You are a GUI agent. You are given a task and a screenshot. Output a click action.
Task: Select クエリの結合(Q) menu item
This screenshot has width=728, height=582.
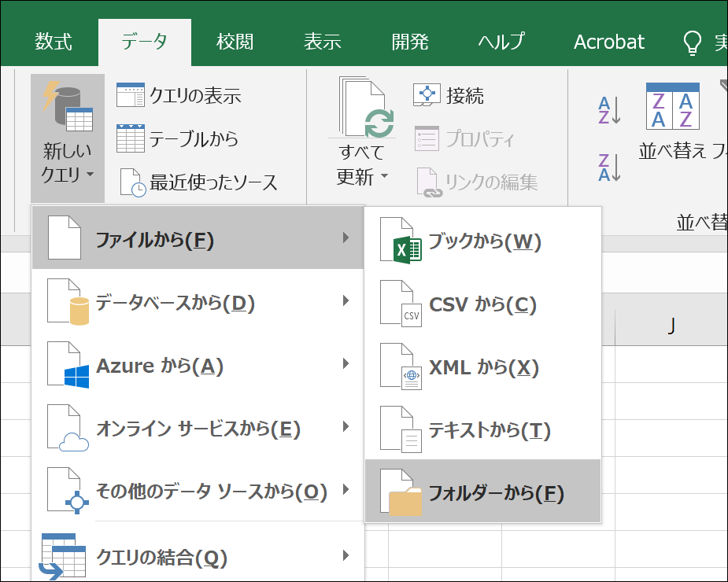pyautogui.click(x=198, y=555)
